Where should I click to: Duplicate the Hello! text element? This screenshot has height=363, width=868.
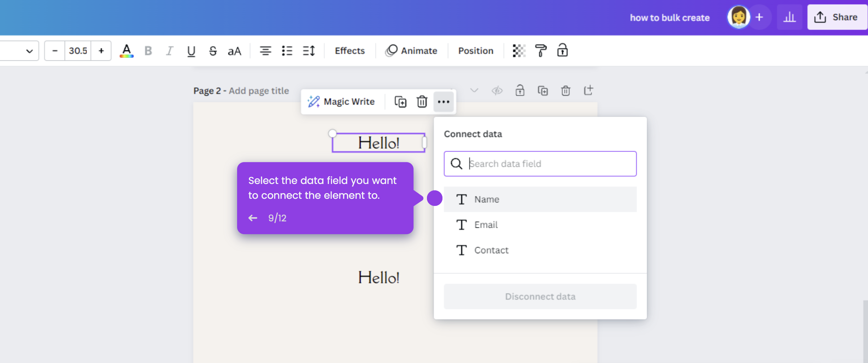click(400, 102)
